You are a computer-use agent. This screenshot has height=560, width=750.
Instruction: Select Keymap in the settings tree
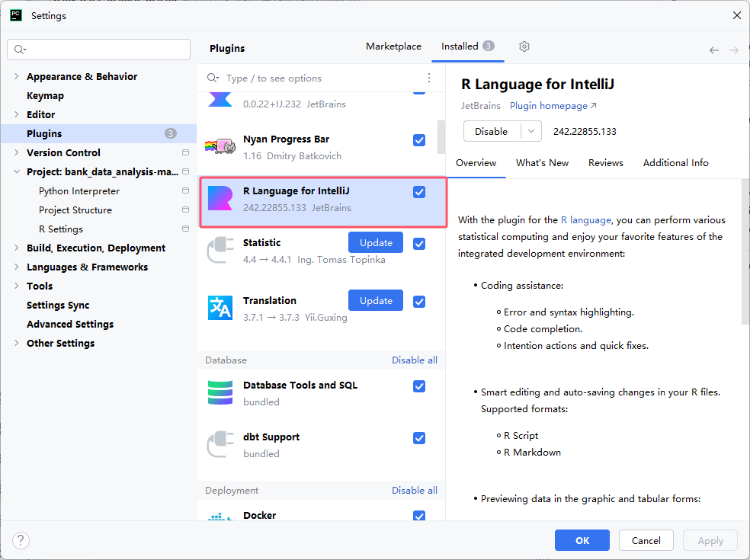pyautogui.click(x=46, y=95)
